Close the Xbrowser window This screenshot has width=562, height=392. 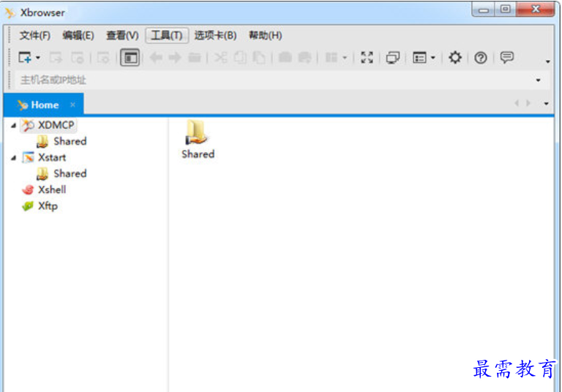536,10
